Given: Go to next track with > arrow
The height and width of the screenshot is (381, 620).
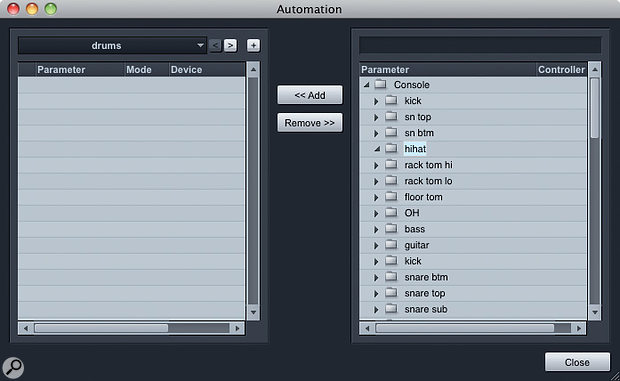Looking at the screenshot, I should pos(230,45).
